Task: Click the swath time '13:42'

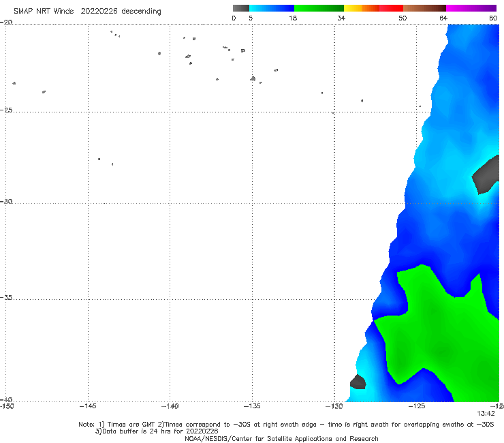Action: point(486,414)
